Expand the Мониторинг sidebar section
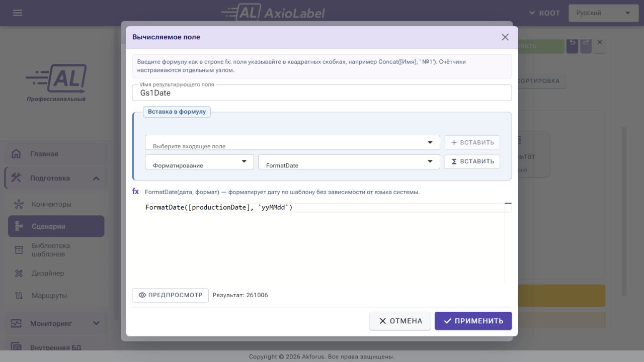644x362 pixels. point(96,324)
